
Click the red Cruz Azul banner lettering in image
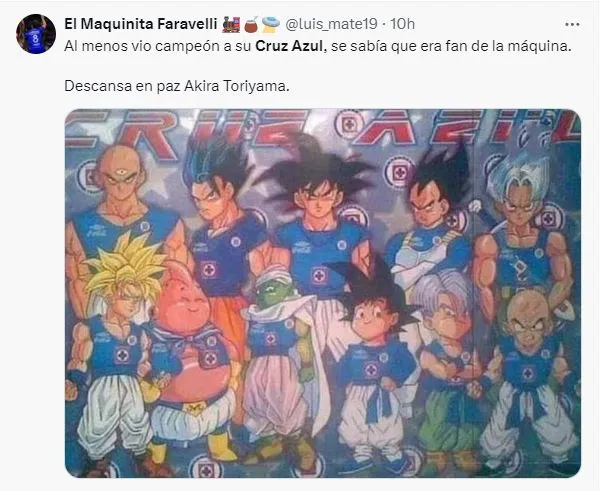tap(322, 128)
